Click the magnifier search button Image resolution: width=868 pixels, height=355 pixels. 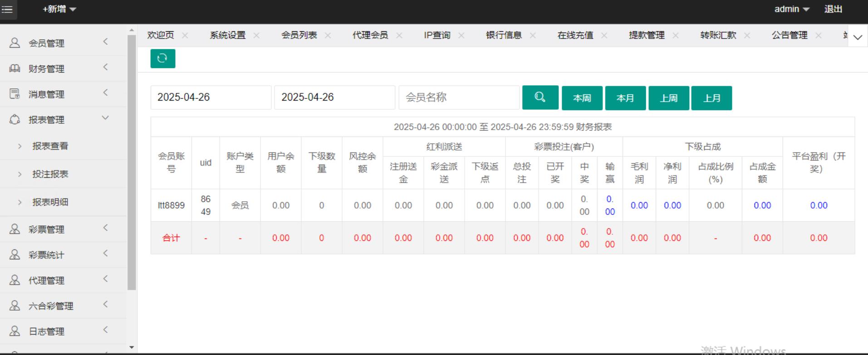(x=540, y=97)
